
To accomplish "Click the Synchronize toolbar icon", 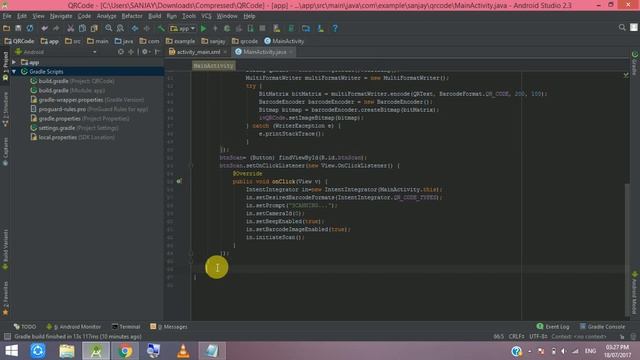I will click(30, 28).
